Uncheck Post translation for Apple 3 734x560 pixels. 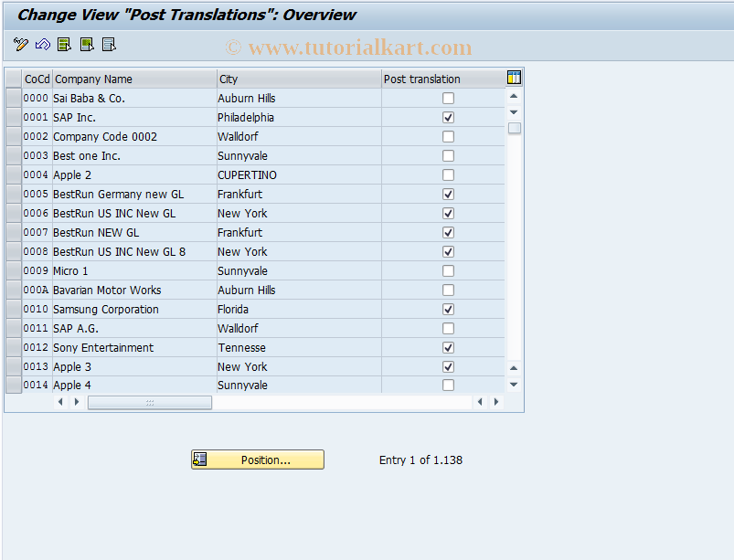click(x=448, y=366)
